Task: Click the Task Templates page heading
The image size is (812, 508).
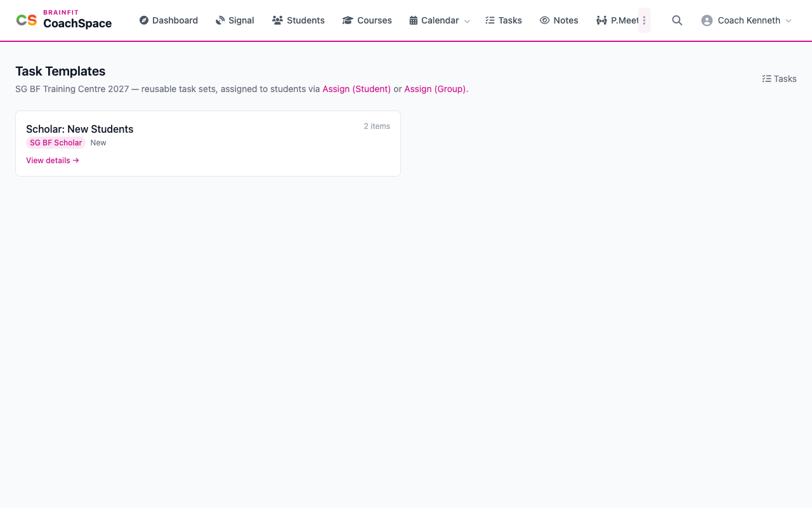Action: pos(60,71)
